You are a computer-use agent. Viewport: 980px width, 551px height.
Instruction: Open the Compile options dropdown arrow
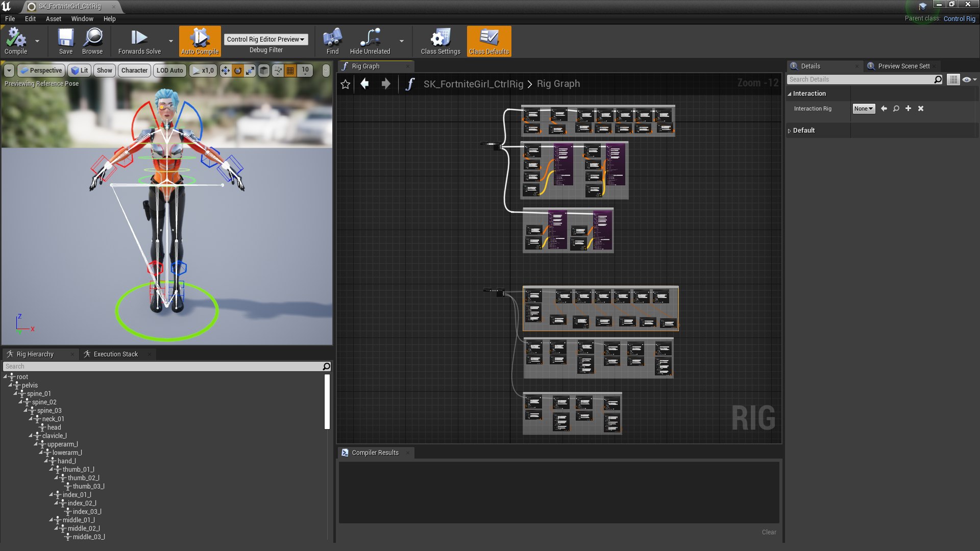(x=37, y=41)
